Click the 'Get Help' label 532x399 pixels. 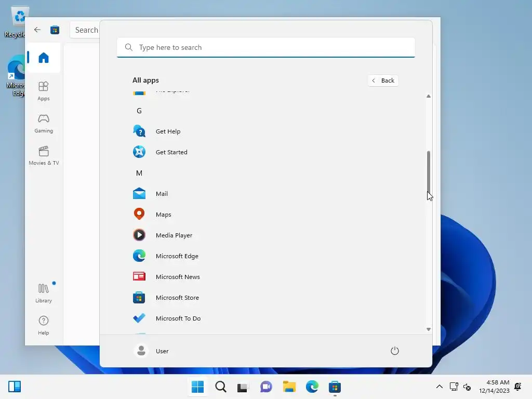[168, 131]
